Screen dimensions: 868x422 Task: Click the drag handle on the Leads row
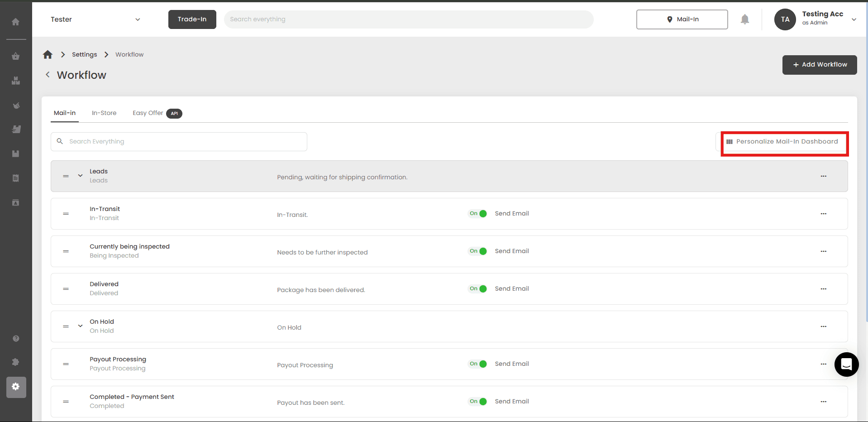[x=66, y=176]
